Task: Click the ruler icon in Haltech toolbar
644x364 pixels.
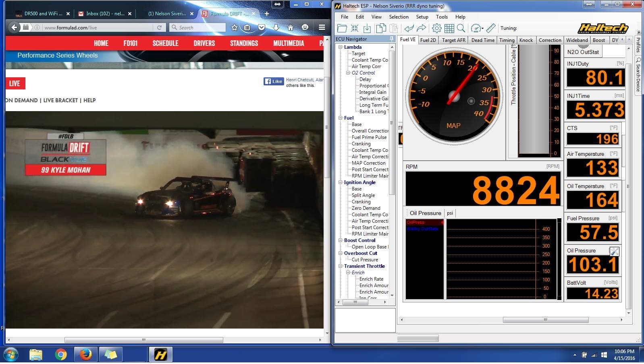Action: pyautogui.click(x=490, y=28)
